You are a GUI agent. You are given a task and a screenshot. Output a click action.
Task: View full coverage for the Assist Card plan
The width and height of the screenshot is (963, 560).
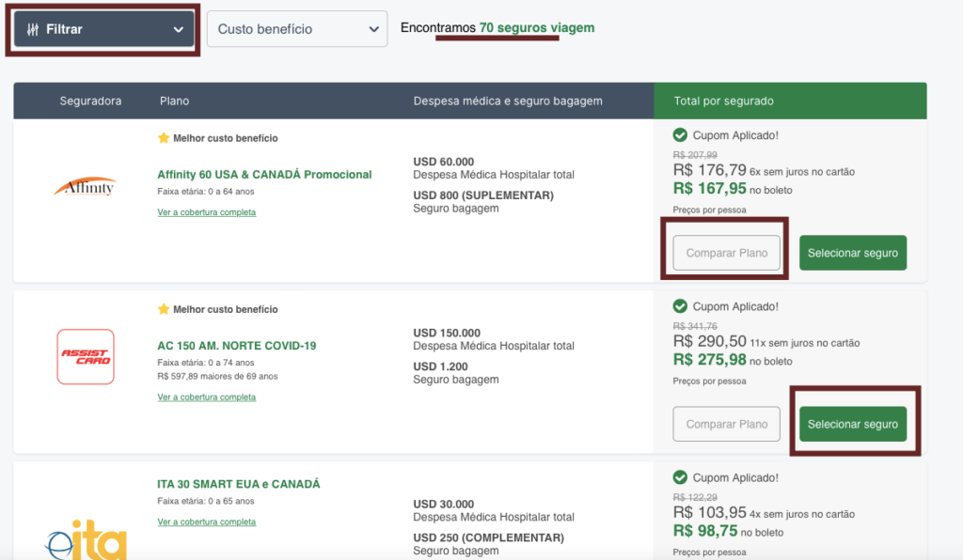tap(206, 397)
